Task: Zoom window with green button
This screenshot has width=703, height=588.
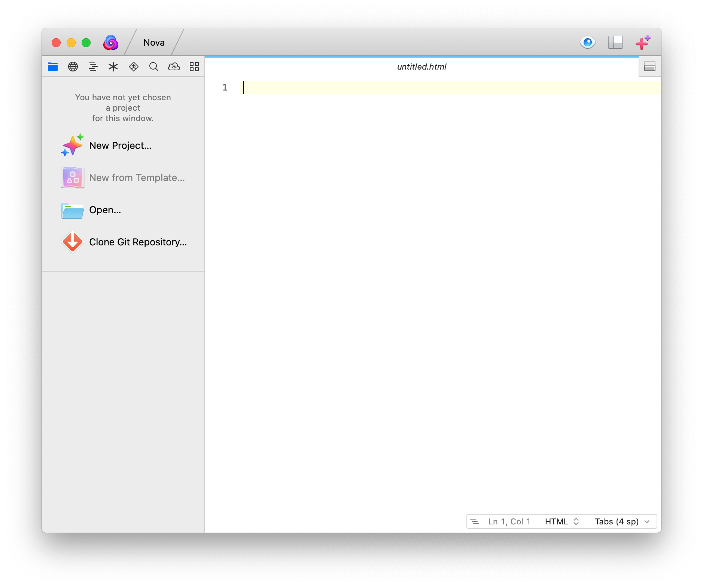Action: point(86,43)
